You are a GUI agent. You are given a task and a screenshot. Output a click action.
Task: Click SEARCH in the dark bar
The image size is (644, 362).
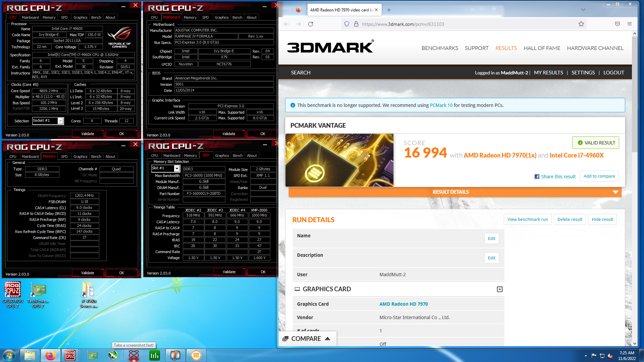tap(301, 73)
